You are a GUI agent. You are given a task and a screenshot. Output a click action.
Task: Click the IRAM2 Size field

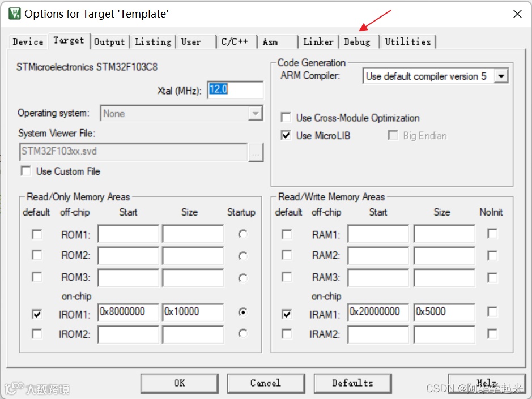click(x=444, y=334)
